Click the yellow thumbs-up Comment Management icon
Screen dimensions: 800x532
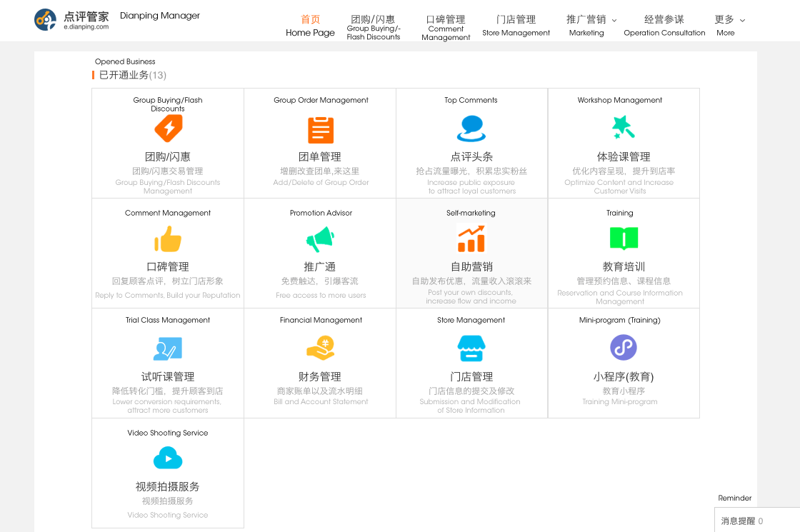click(x=168, y=239)
